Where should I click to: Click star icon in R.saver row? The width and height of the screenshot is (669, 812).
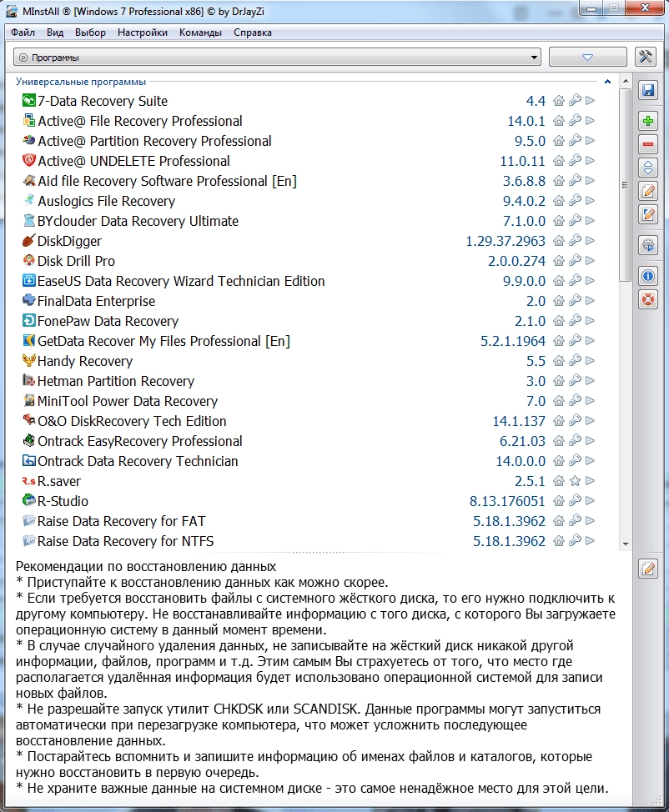tap(575, 481)
